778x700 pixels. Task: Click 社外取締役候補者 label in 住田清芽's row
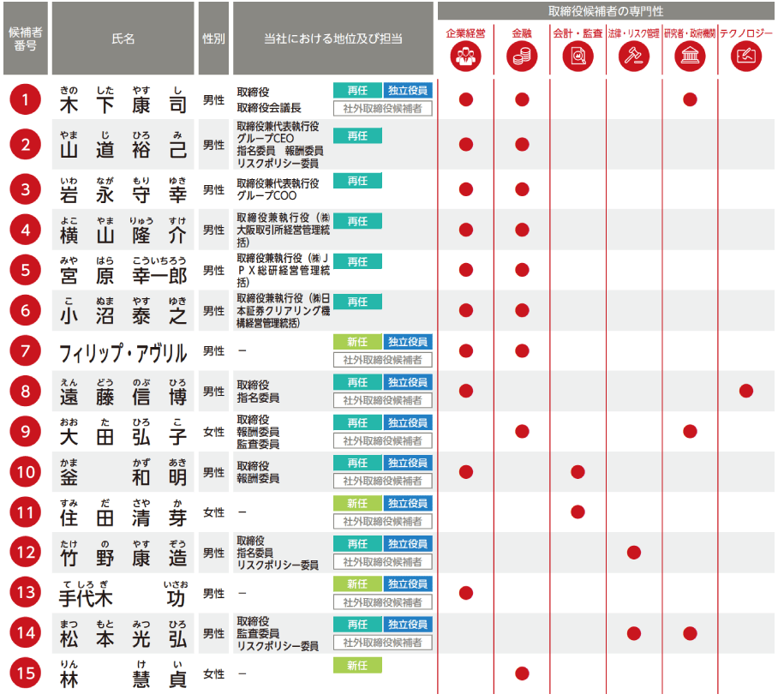(x=383, y=521)
